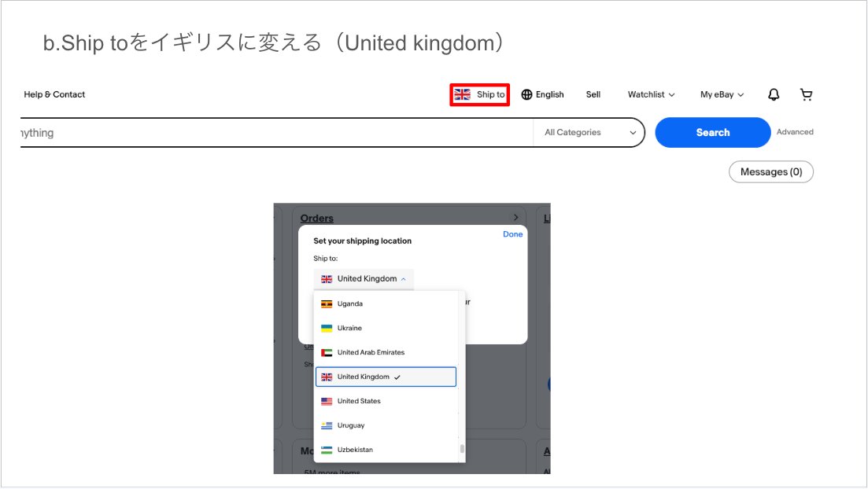Click Done in shipping location dialog
Viewport: 868px width, 489px height.
[x=512, y=234]
